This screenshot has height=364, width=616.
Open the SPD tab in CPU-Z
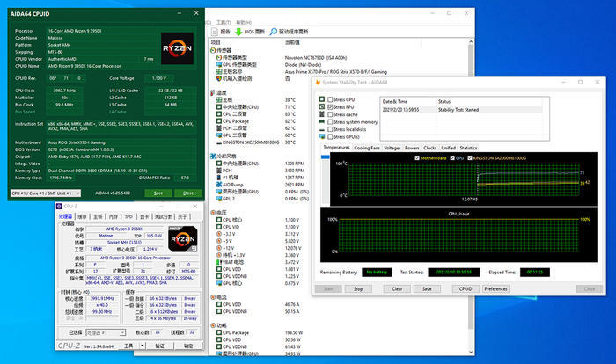point(128,216)
